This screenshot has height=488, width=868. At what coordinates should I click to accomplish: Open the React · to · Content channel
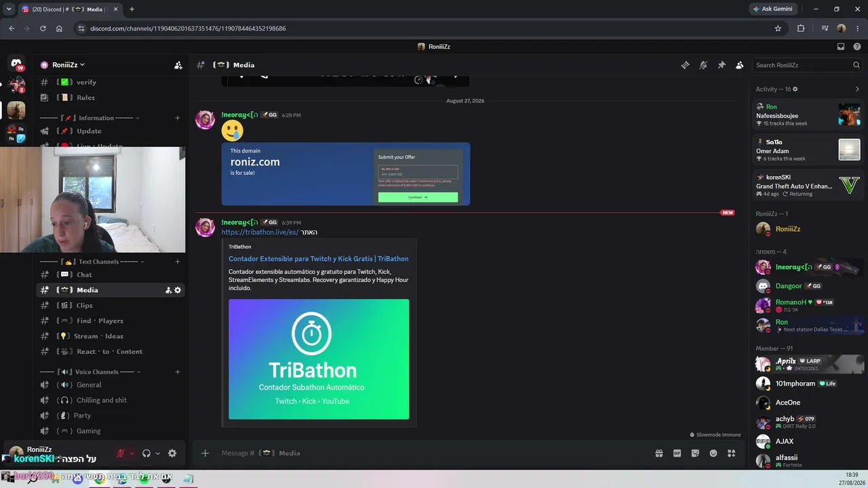(x=108, y=352)
